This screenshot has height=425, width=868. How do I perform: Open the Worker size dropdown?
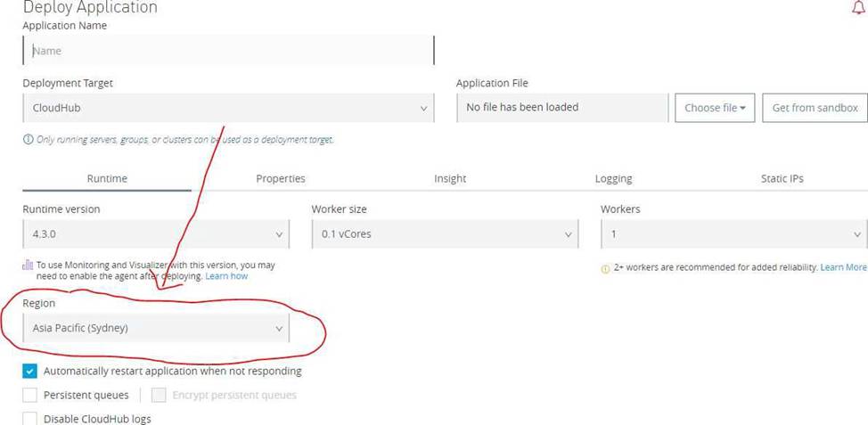pyautogui.click(x=444, y=234)
